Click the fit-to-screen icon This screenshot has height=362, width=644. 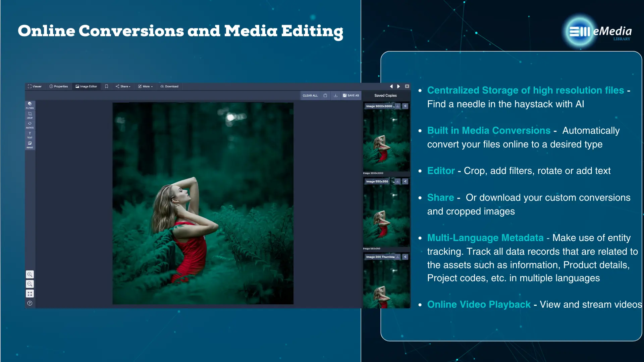click(x=30, y=294)
